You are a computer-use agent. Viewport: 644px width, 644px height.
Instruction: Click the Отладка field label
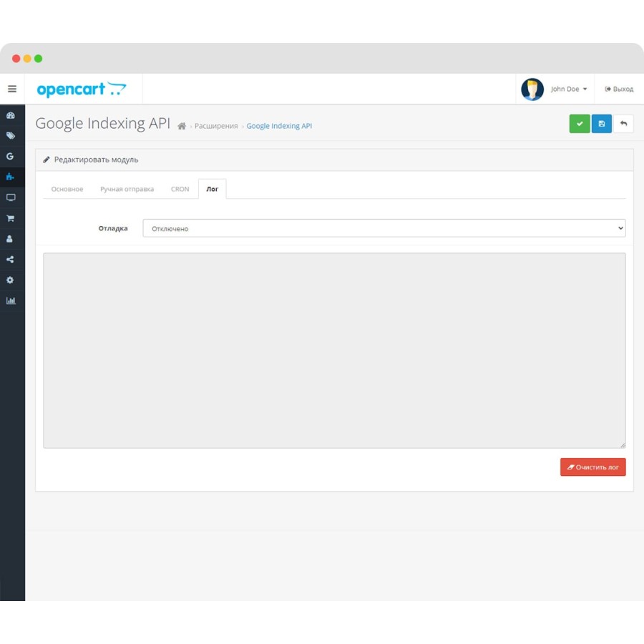coord(113,228)
